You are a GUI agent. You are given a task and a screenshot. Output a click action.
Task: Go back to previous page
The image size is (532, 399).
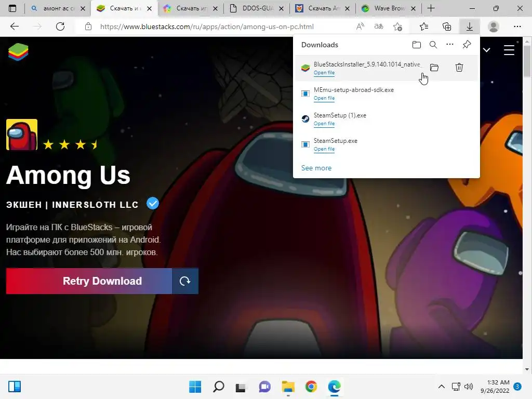pos(14,26)
